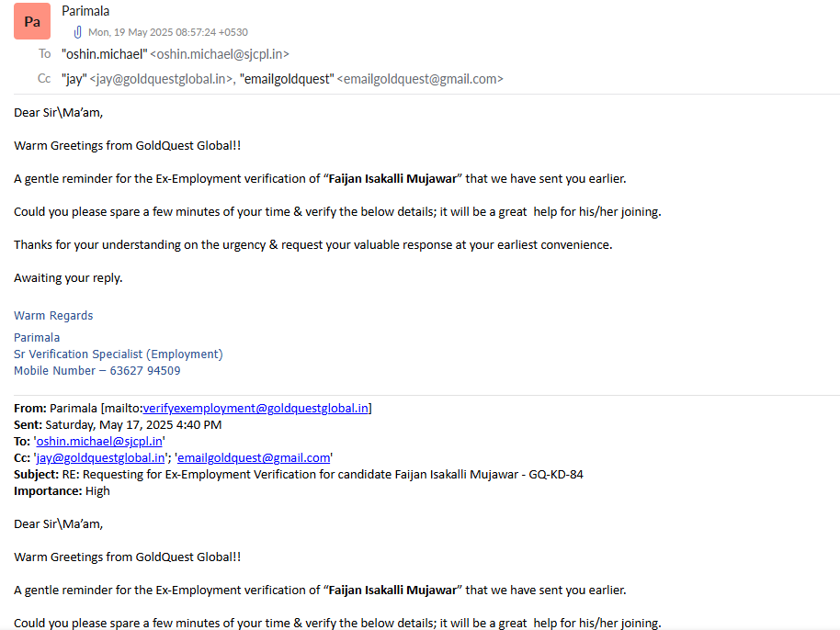Click Warm Regards signature text
The image size is (840, 630).
(x=53, y=315)
